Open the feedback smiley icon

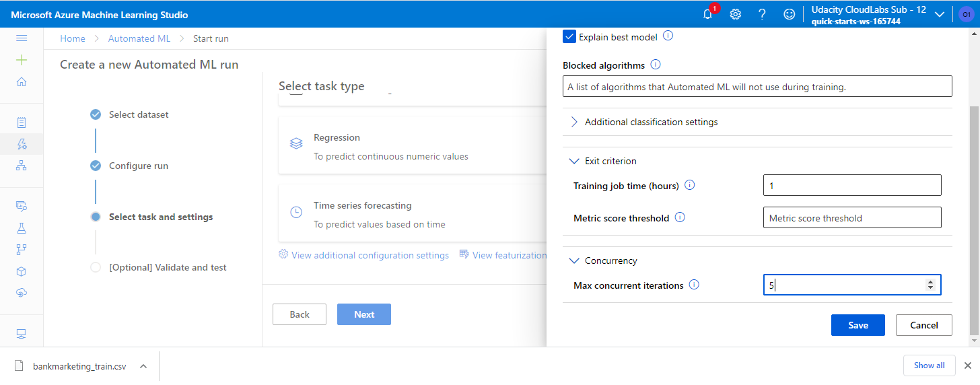click(790, 14)
